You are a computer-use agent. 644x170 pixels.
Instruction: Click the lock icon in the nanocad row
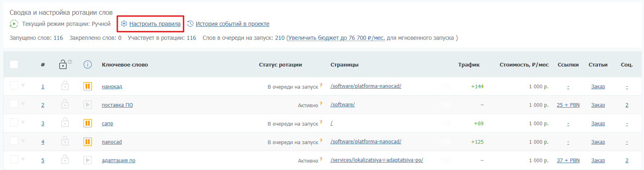65,142
